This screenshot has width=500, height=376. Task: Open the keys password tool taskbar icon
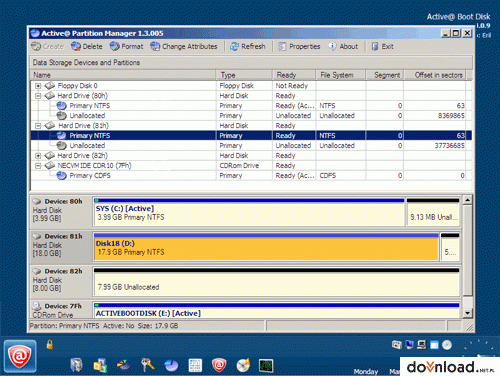148,365
